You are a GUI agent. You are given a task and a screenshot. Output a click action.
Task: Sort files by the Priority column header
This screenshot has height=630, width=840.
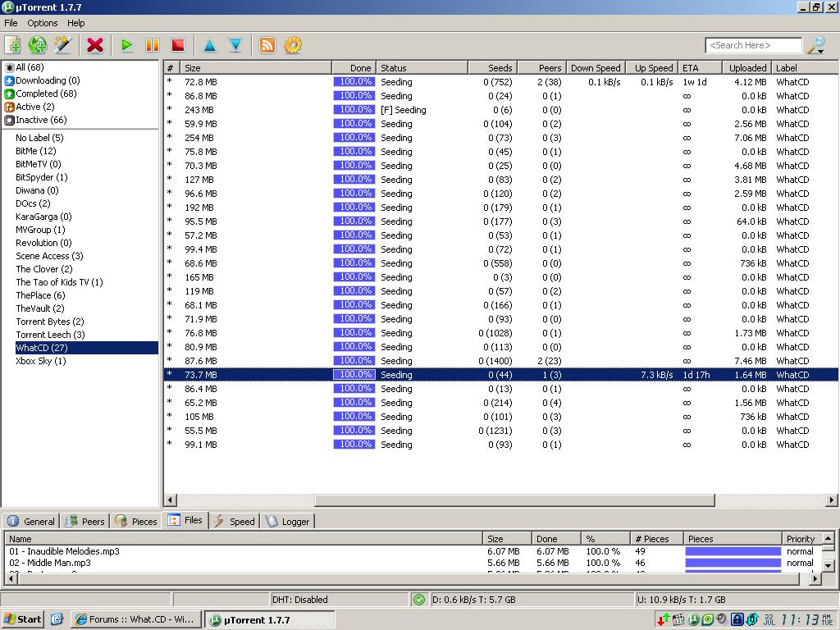(801, 539)
